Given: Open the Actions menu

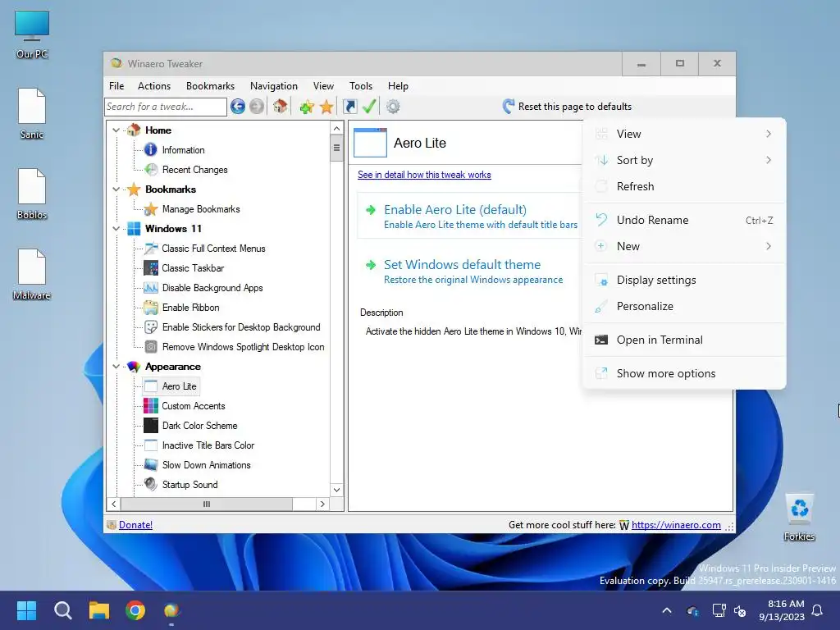Looking at the screenshot, I should pos(154,85).
